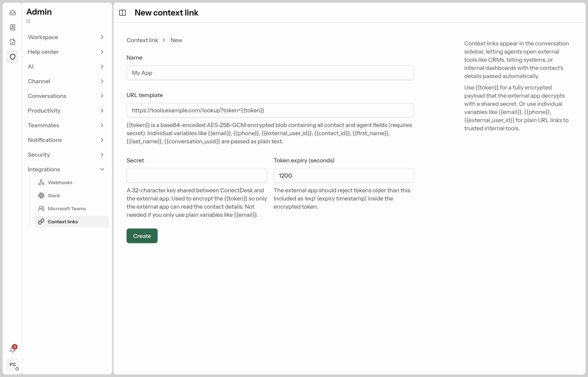Open Webhooks integration page
This screenshot has width=588, height=377.
[72, 183]
